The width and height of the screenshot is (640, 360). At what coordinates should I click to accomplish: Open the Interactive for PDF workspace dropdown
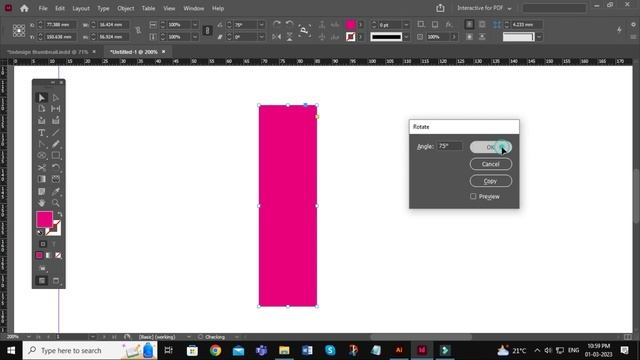point(484,8)
